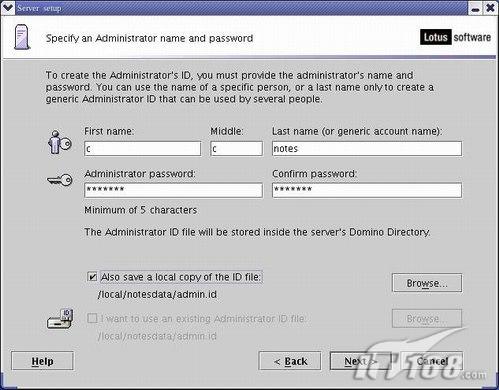This screenshot has width=499, height=390.
Task: Go to previous step with Back button
Action: pos(290,361)
